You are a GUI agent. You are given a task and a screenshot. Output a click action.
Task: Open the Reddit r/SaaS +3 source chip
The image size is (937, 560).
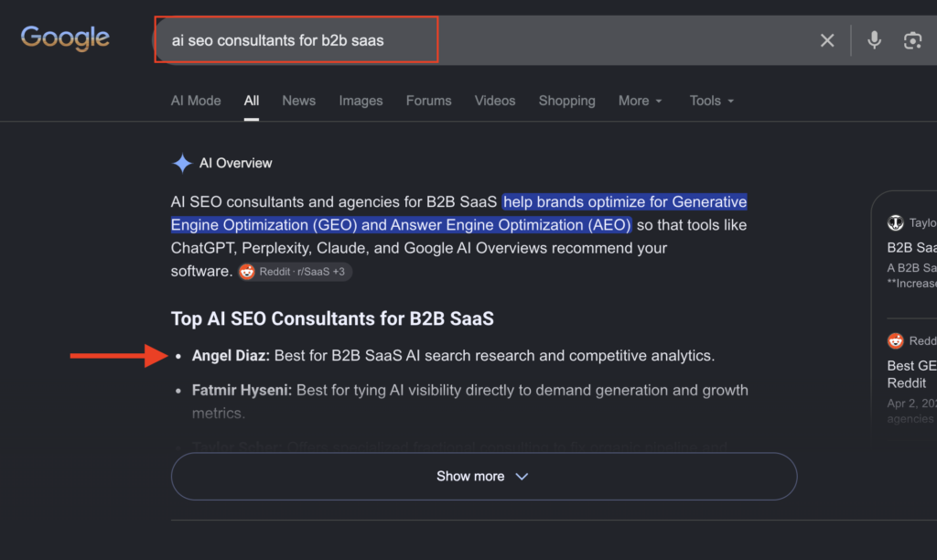[x=296, y=272]
